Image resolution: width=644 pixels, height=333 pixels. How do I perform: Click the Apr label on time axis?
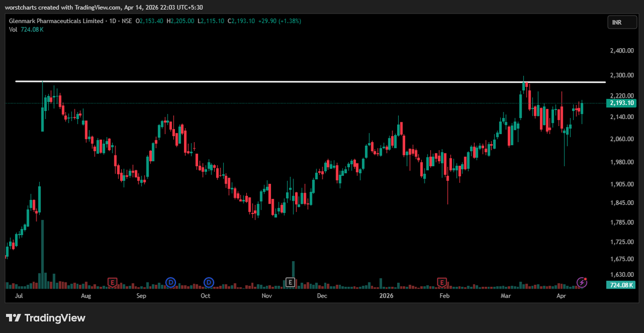pos(561,295)
